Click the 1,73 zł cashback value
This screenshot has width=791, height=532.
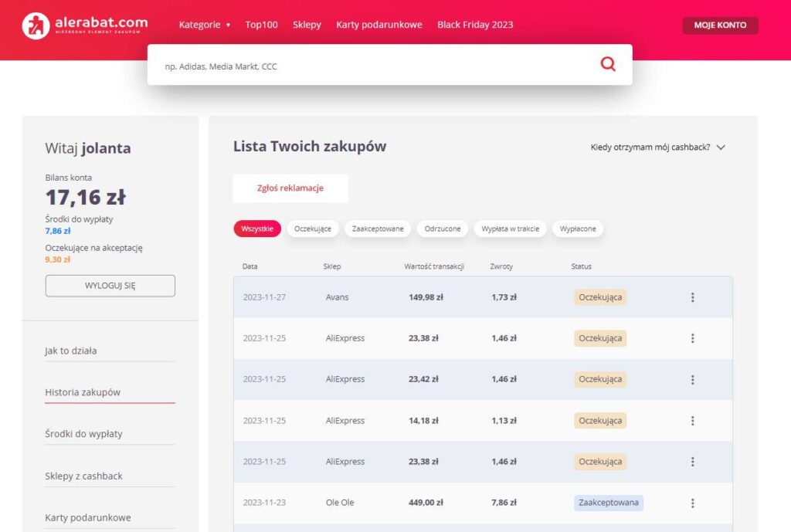(504, 297)
